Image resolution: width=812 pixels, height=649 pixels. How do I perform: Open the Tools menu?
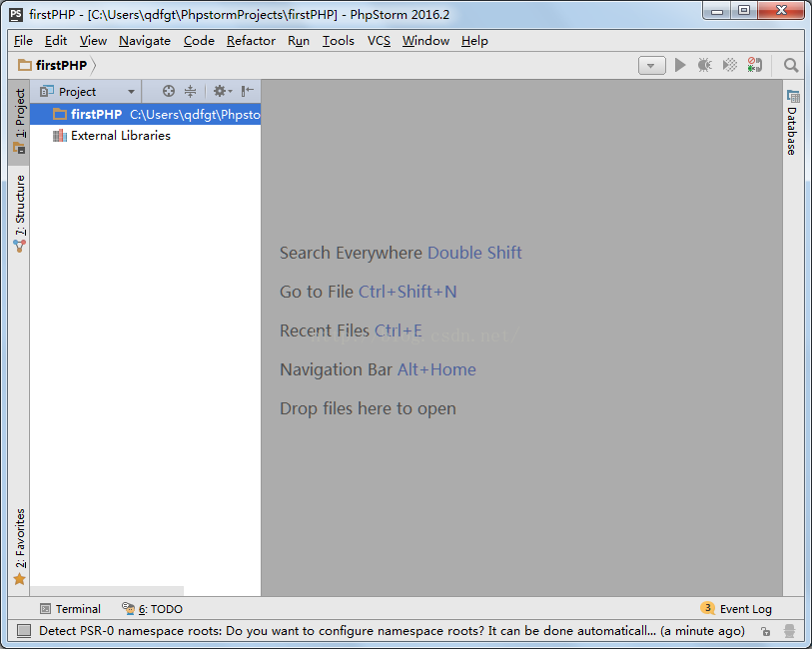tap(339, 41)
